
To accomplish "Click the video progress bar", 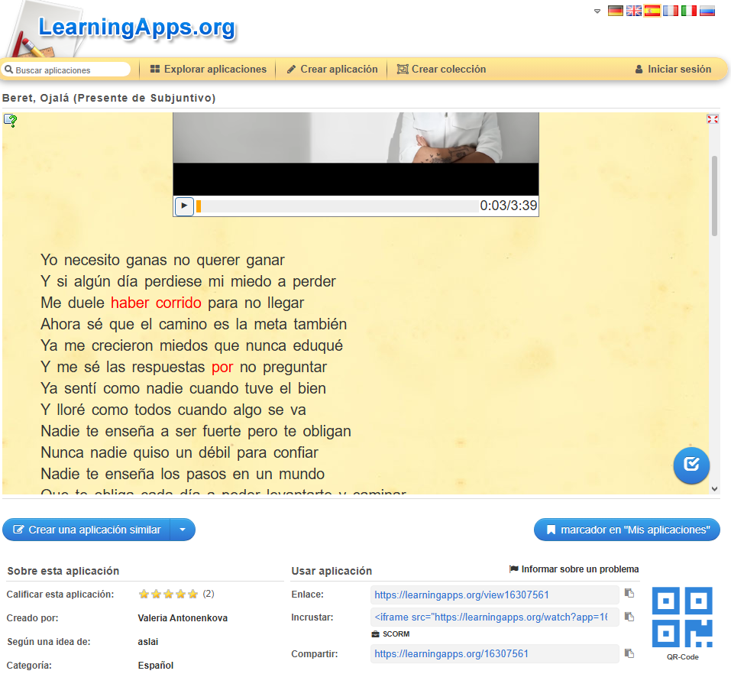I will tap(336, 206).
